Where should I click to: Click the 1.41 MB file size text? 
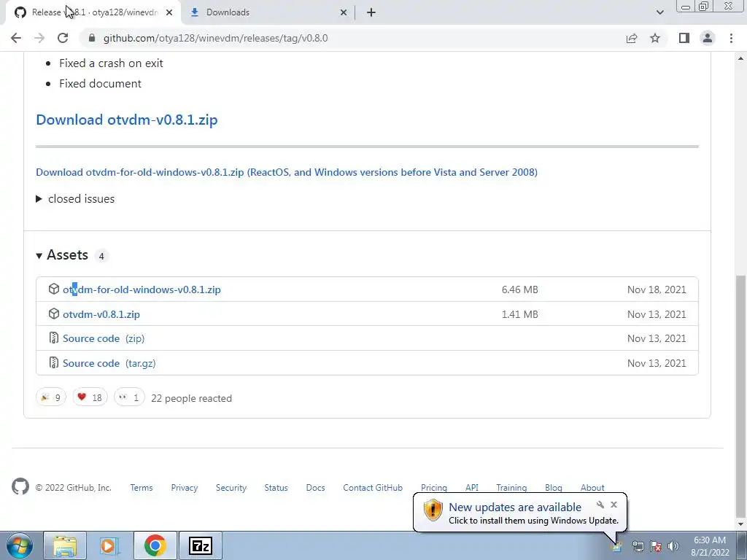click(519, 314)
